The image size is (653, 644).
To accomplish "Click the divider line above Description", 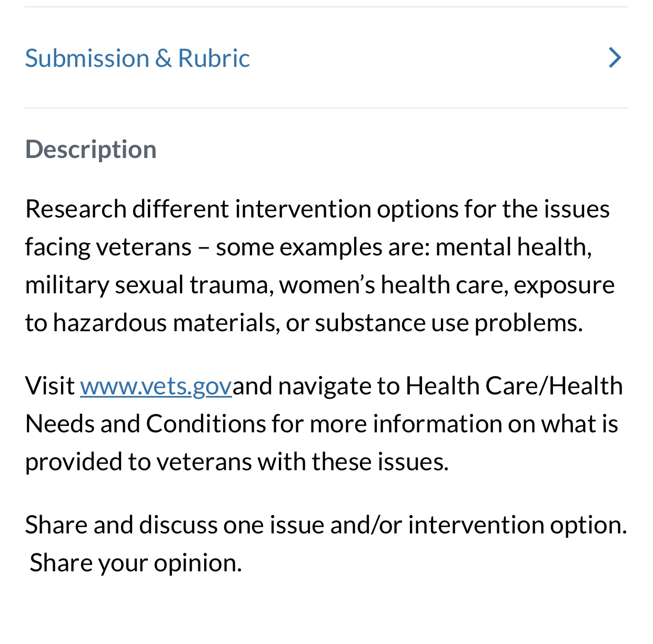I will (x=326, y=108).
